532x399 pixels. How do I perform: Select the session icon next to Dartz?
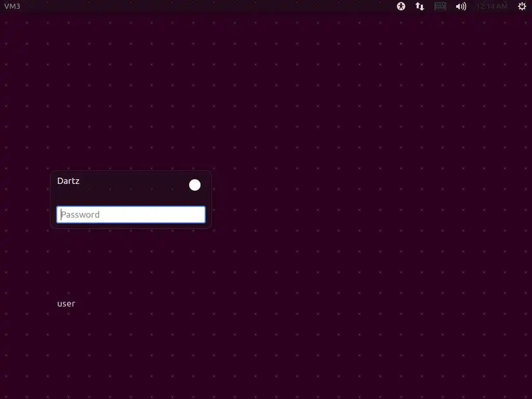195,185
